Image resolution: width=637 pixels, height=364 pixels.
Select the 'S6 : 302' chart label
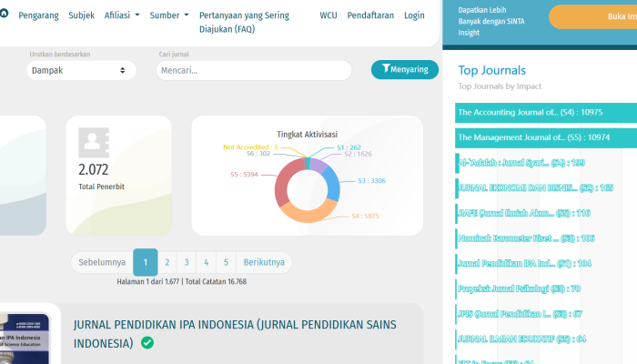coord(258,154)
